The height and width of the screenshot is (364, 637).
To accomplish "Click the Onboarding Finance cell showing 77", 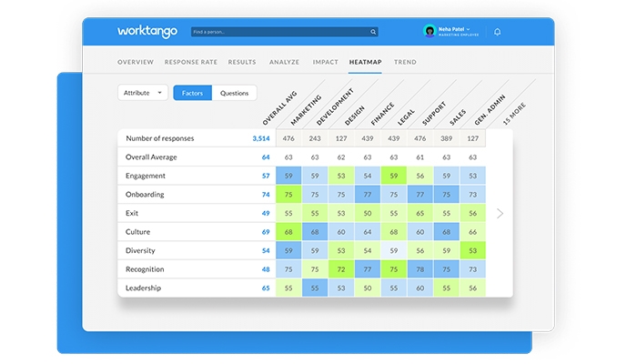I will tap(367, 195).
